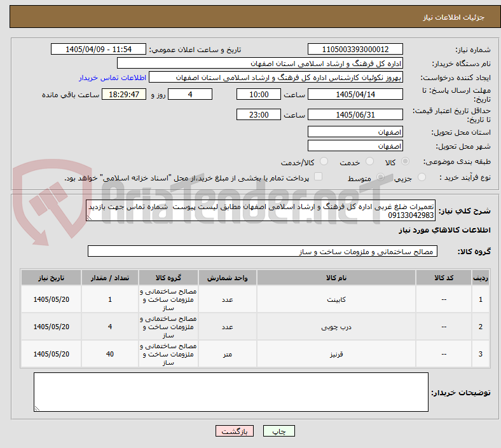Click the متر unit cell

(x=227, y=354)
